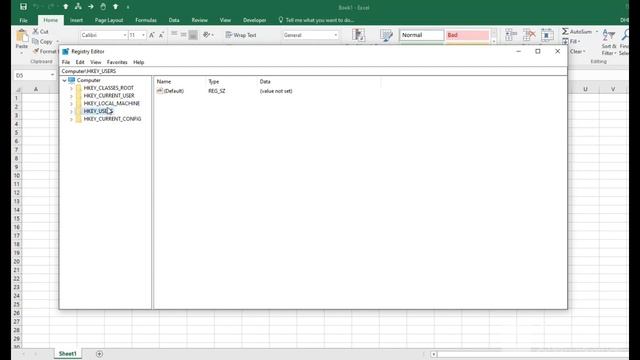Toggle the highlighted middle align button in Excel
The image size is (640, 360).
tap(193, 35)
